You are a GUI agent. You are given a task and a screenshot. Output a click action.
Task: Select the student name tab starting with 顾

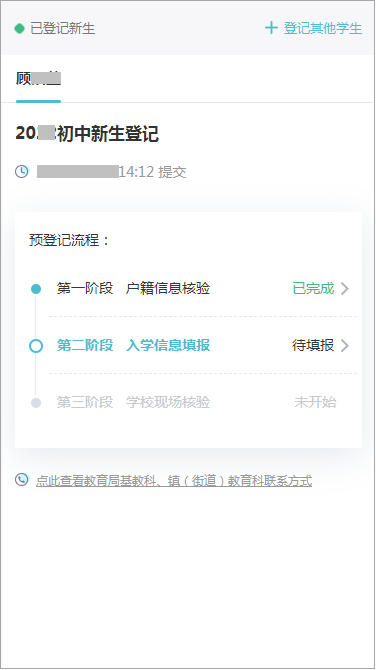(38, 79)
